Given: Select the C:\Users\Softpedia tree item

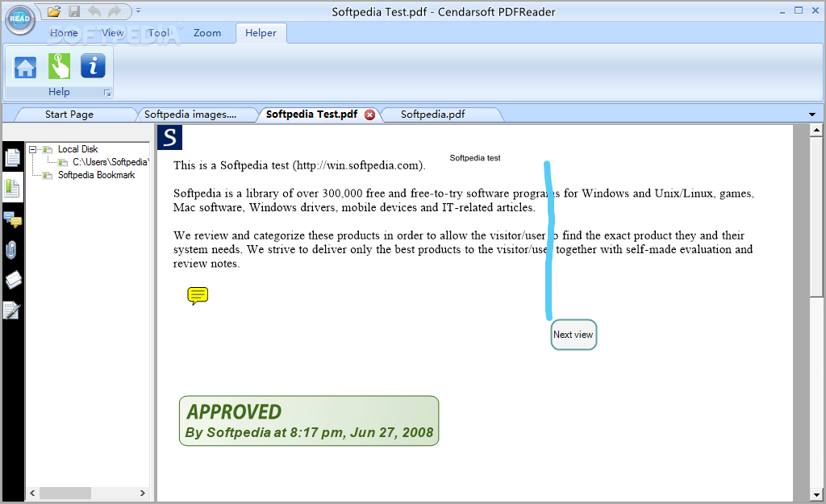Looking at the screenshot, I should pos(111,162).
